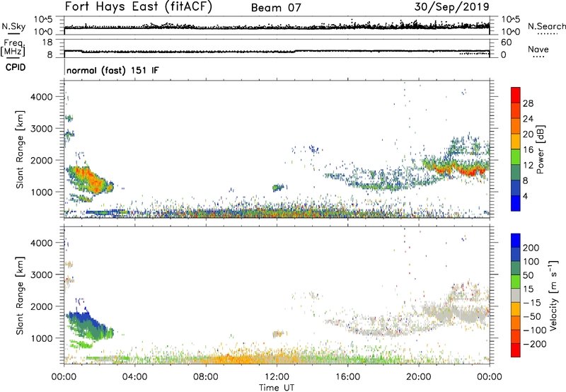566x392 pixels.
Task: Click the frequency trace line in the Freq panel
Action: 277,51
